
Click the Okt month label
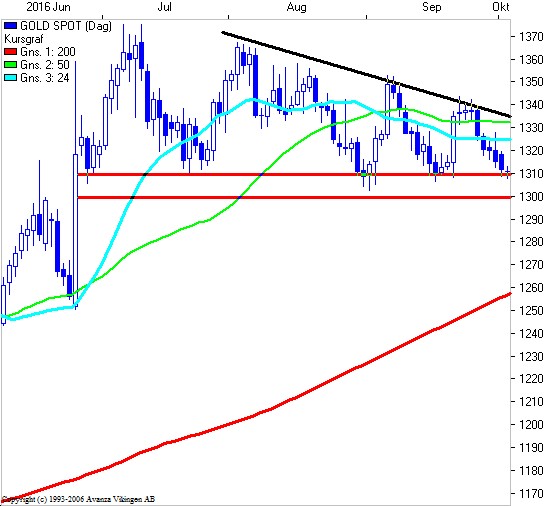(x=501, y=7)
